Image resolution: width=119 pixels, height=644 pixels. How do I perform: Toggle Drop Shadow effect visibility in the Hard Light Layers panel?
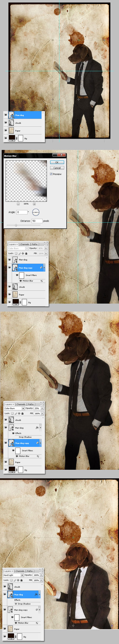pos(16,604)
